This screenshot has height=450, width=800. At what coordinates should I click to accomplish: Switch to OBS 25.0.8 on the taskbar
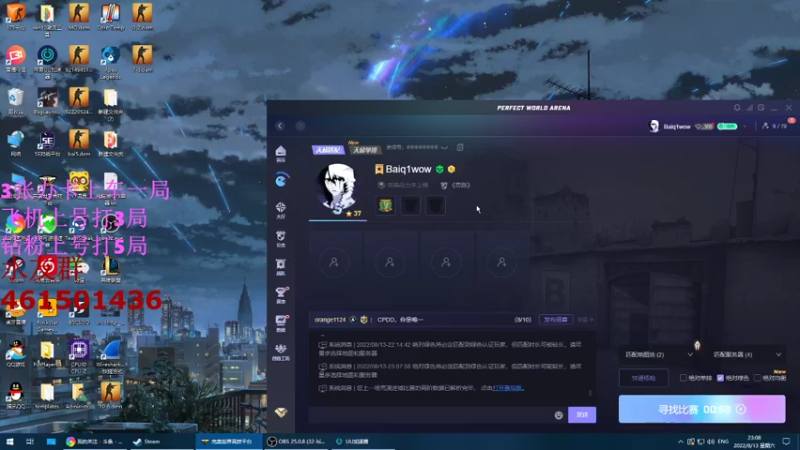[296, 442]
